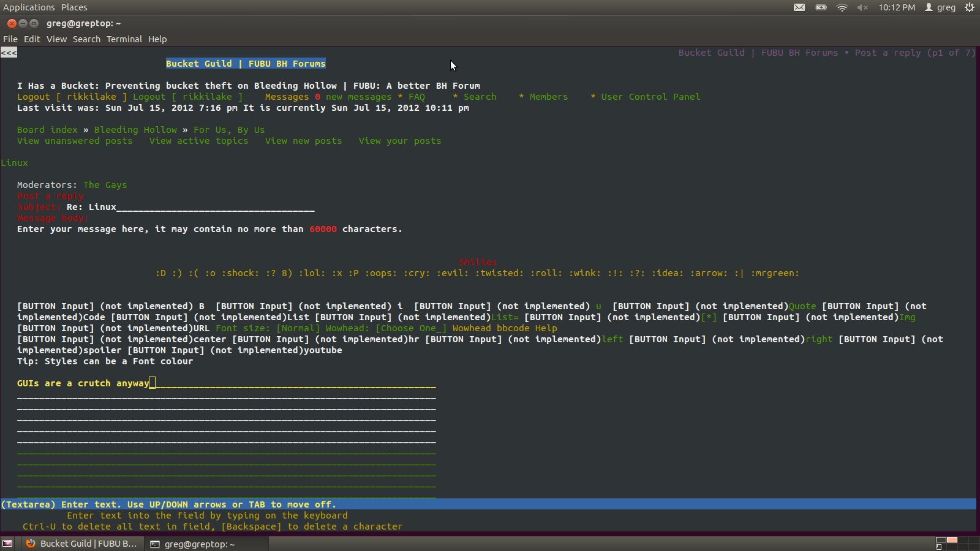Open the terminal Help menu
The height and width of the screenshot is (551, 980).
(x=157, y=39)
